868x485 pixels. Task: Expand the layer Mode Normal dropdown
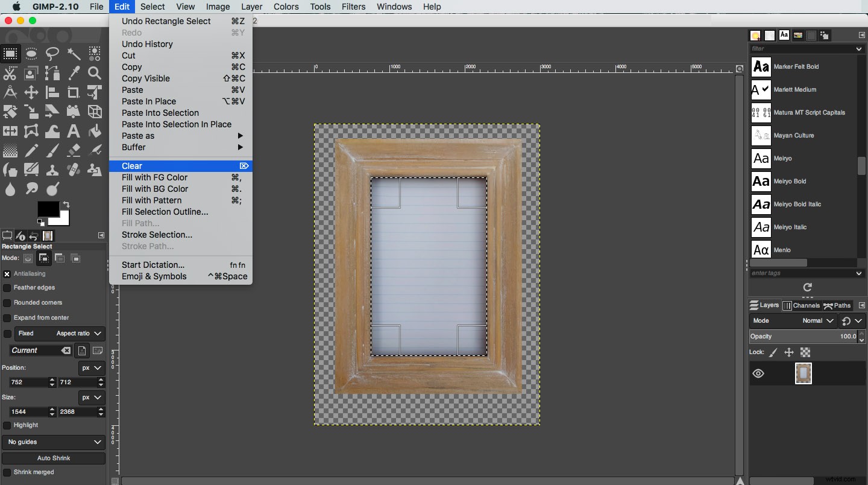[x=818, y=321]
